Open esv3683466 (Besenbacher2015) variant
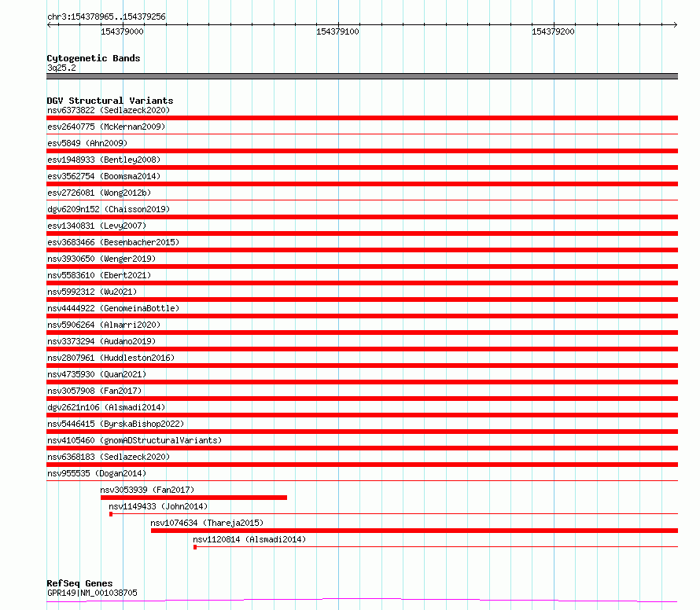The height and width of the screenshot is (610, 700). [113, 242]
